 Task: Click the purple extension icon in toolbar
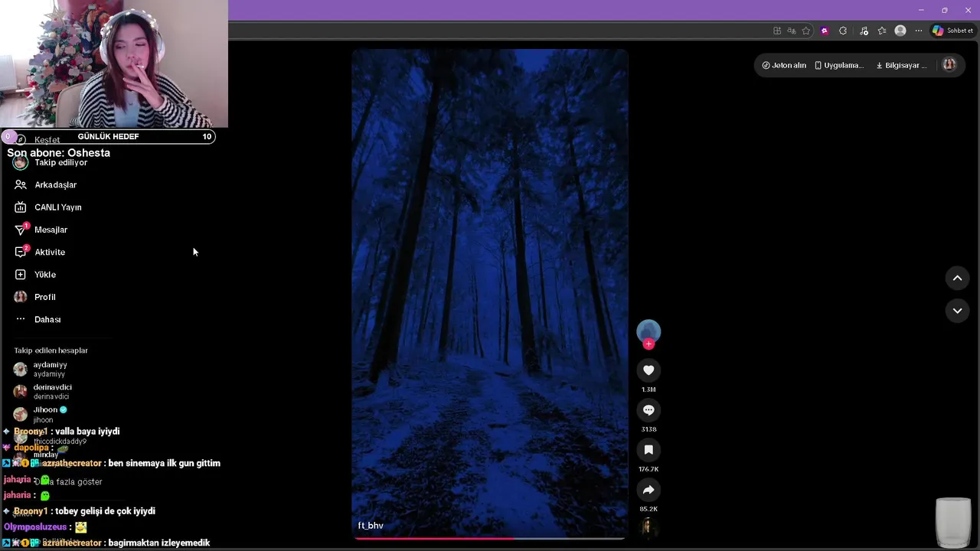pyautogui.click(x=825, y=31)
